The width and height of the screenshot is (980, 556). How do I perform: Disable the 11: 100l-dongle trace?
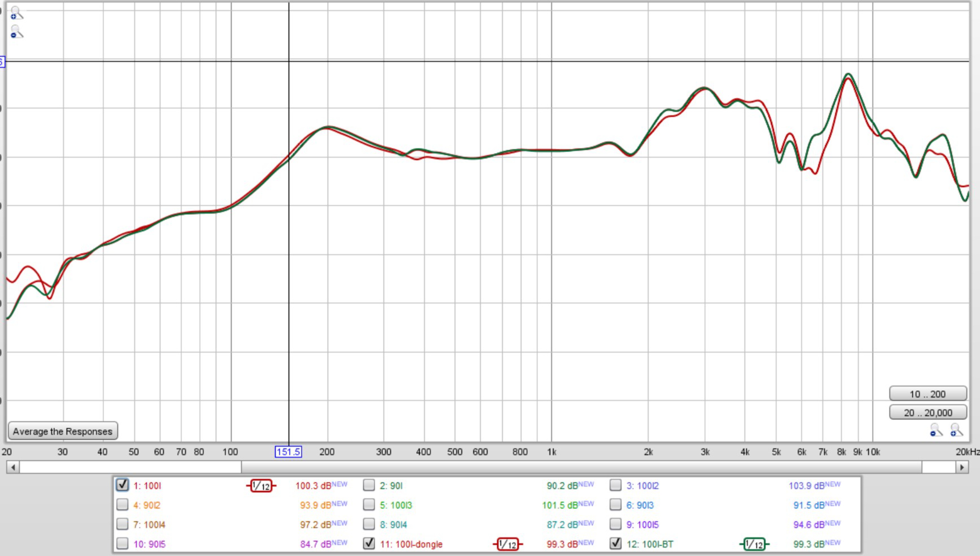369,543
